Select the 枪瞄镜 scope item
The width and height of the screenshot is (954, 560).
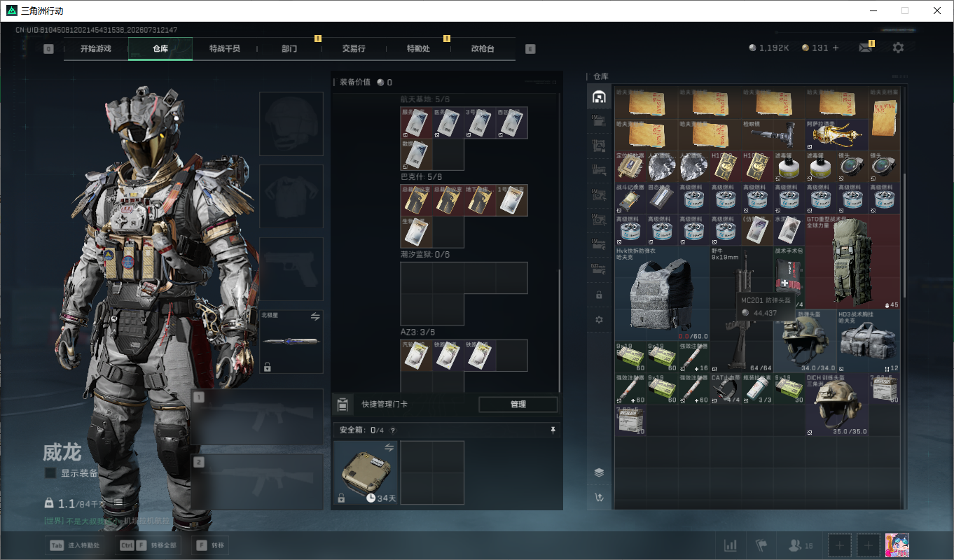pos(773,134)
